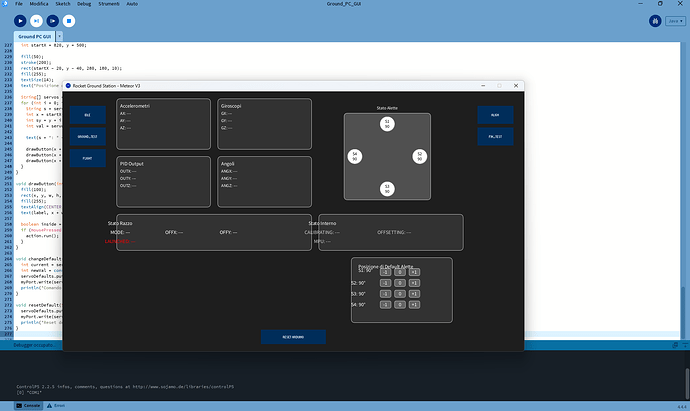This screenshot has height=411, width=690.
Task: Minimize the Rocket Ground Station window
Action: pos(483,86)
